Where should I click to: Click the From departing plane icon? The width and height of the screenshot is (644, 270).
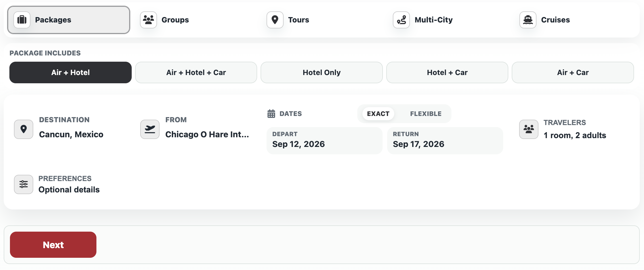[150, 129]
